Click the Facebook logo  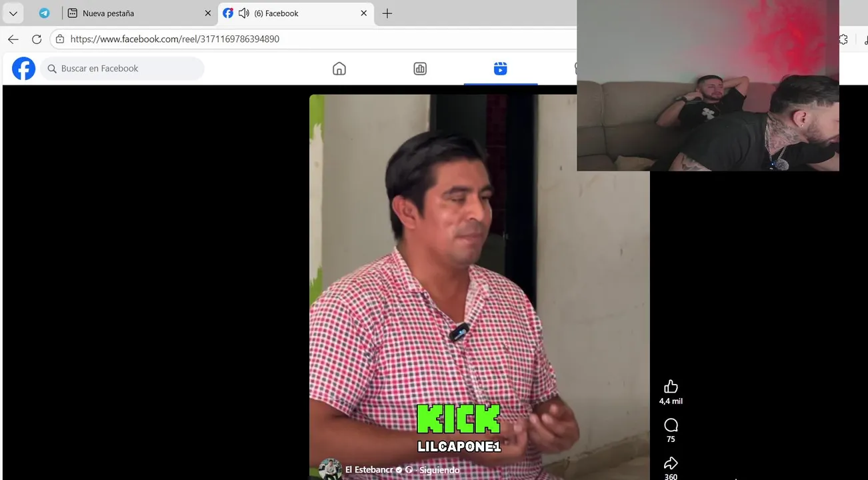[x=23, y=69]
